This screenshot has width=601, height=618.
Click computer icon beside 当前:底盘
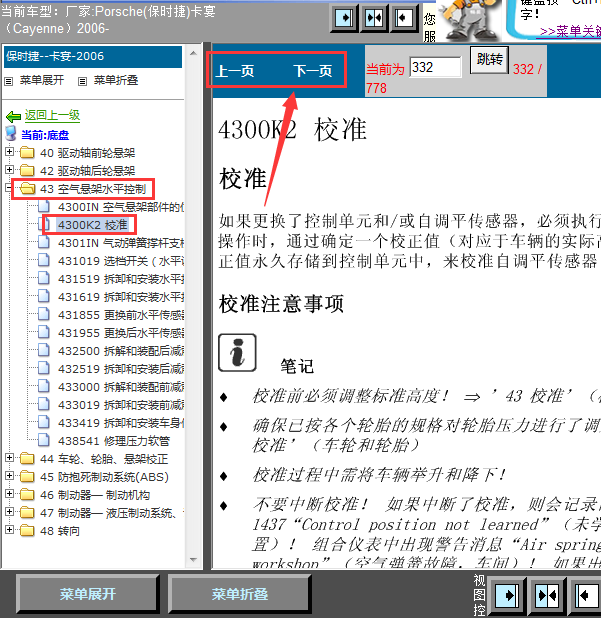tap(11, 134)
